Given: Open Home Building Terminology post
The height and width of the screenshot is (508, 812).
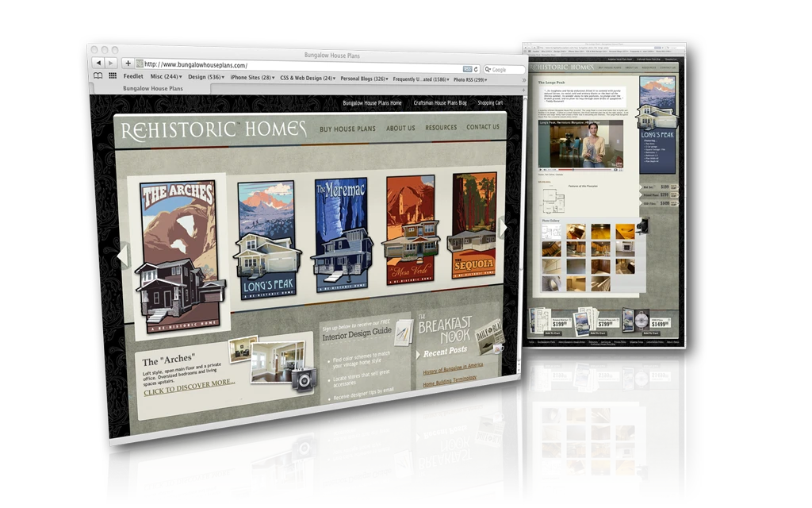Looking at the screenshot, I should click(x=450, y=381).
